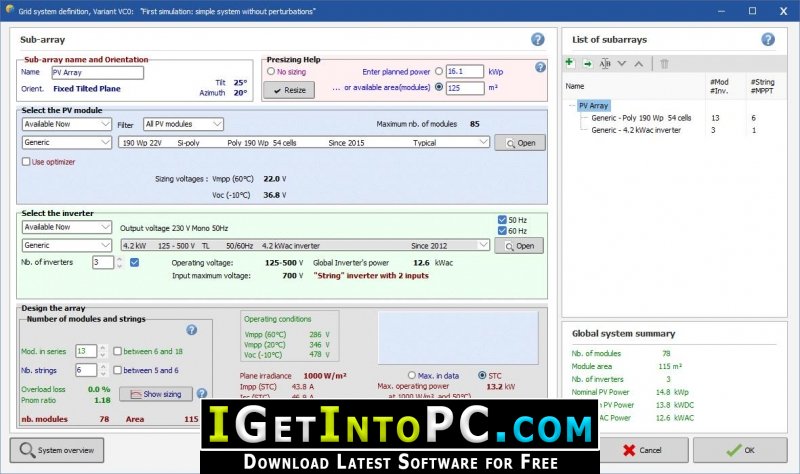
Task: Click the planned power kWp field
Action: click(465, 71)
